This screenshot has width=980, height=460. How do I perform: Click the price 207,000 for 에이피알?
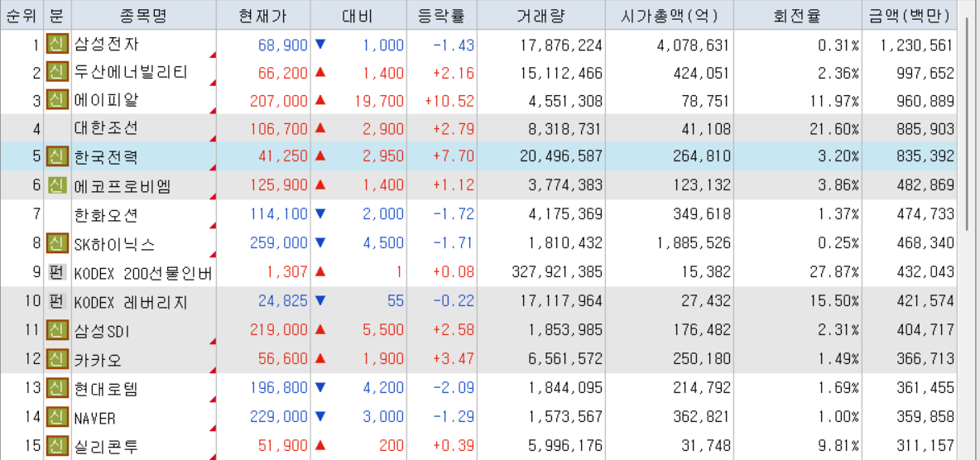[280, 100]
